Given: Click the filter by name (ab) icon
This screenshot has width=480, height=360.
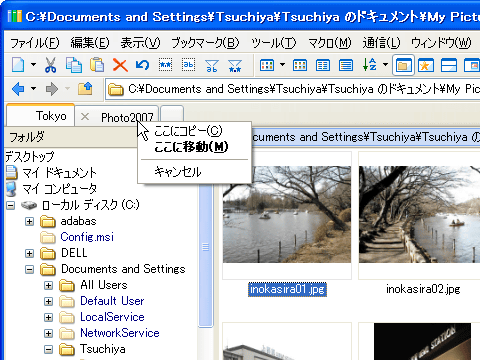Looking at the screenshot, I should [x=212, y=65].
